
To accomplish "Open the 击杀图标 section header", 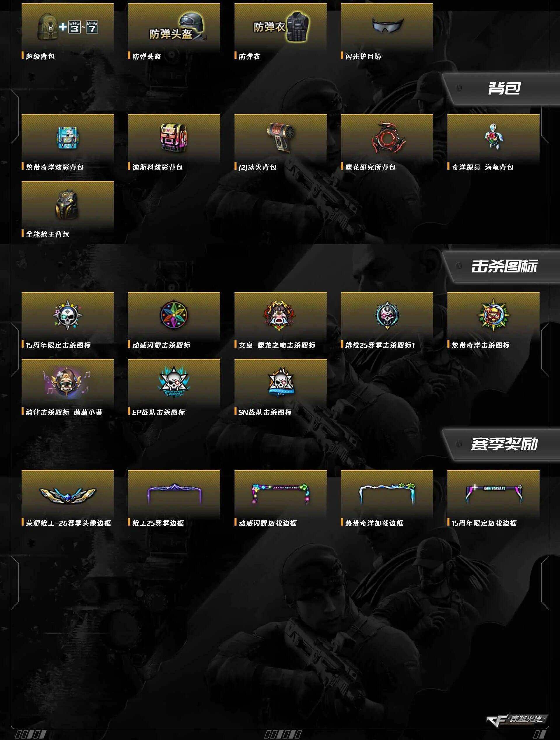I will [504, 266].
